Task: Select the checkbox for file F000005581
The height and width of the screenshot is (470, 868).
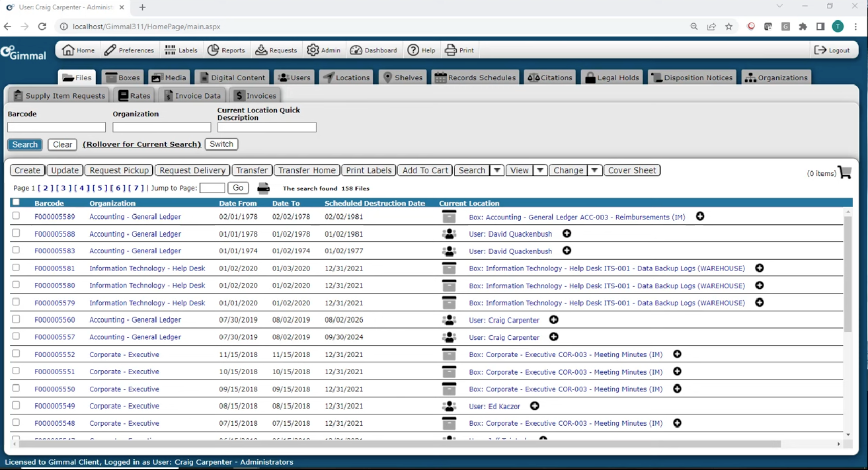Action: click(x=16, y=267)
